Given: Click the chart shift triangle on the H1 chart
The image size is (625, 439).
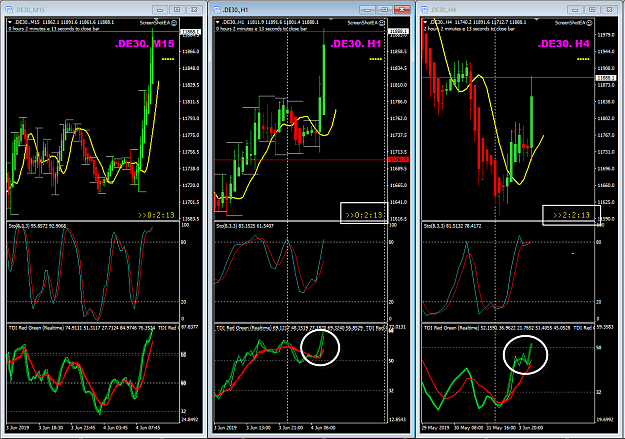Looking at the screenshot, I should [331, 19].
